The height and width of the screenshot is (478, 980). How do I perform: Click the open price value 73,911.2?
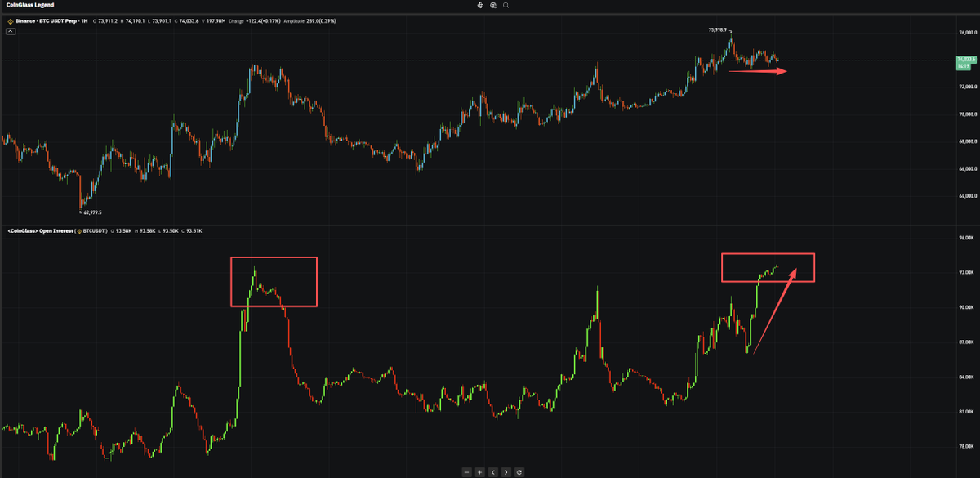coord(108,21)
